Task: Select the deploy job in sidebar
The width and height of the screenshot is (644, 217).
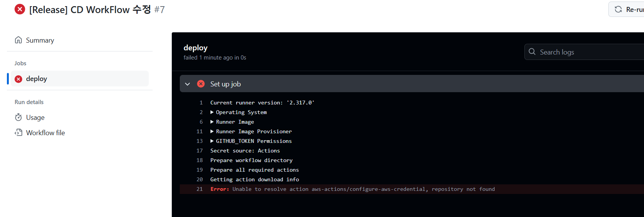Action: (x=80, y=79)
